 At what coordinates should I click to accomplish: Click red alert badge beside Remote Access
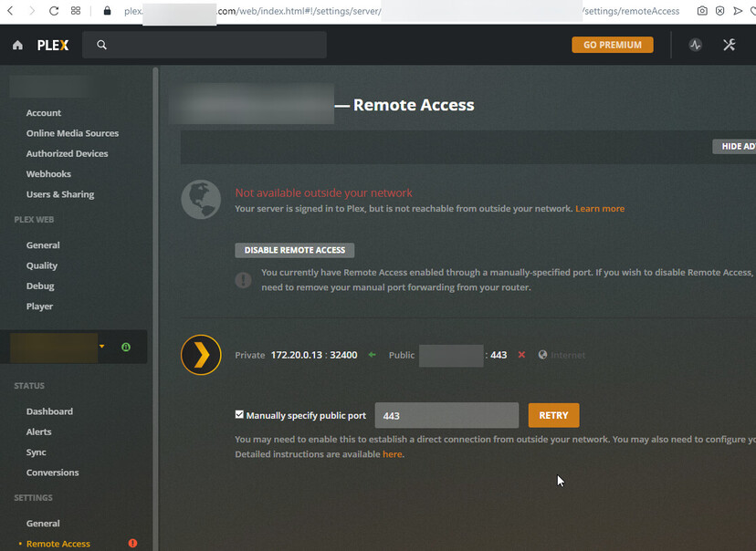(132, 544)
